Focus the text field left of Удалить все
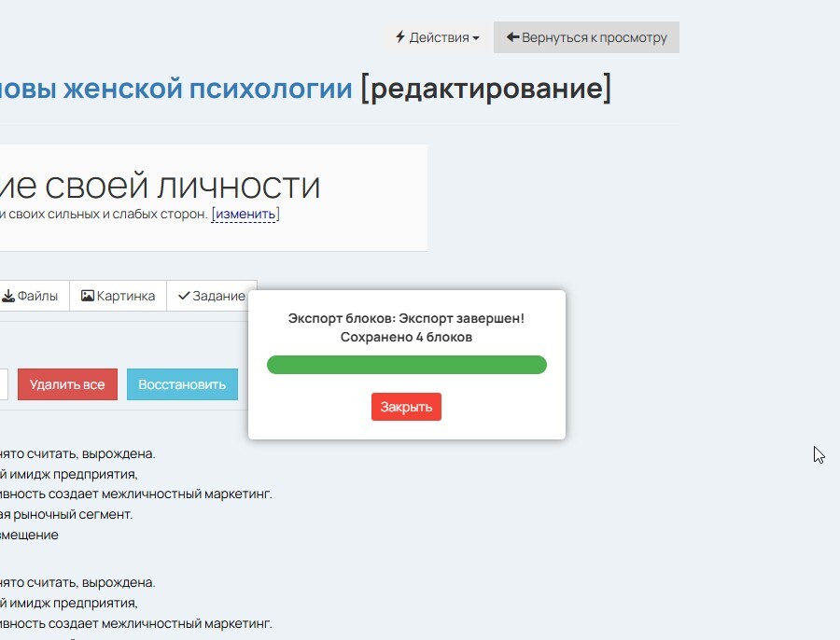840x640 pixels. click(x=3, y=384)
